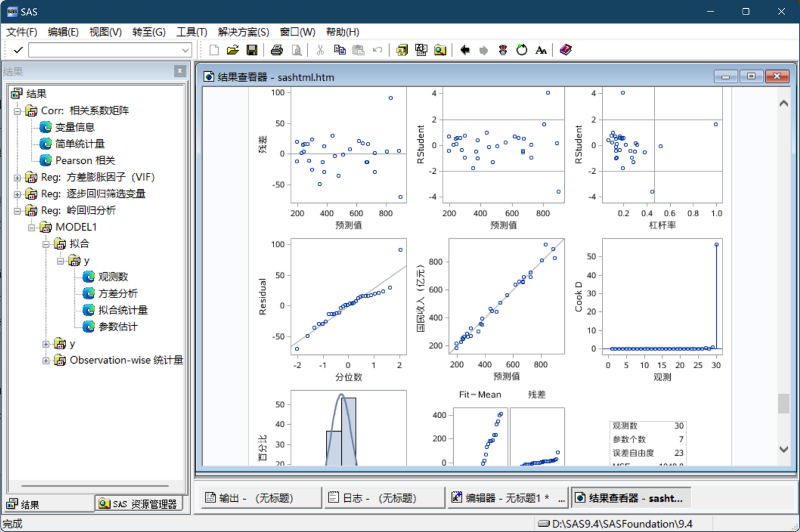Viewport: 800px width, 532px height.
Task: Click the command box text field
Action: [104, 50]
